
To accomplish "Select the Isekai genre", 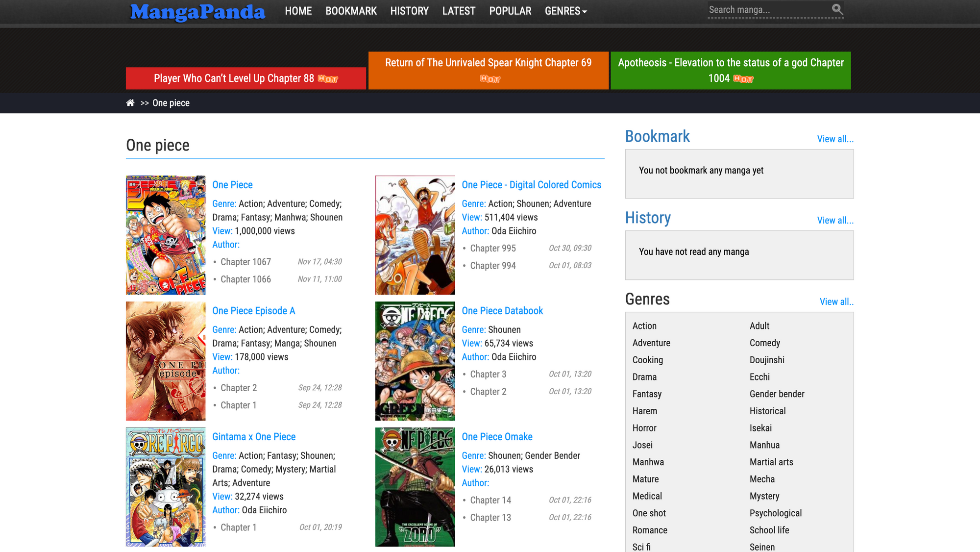I will click(760, 428).
